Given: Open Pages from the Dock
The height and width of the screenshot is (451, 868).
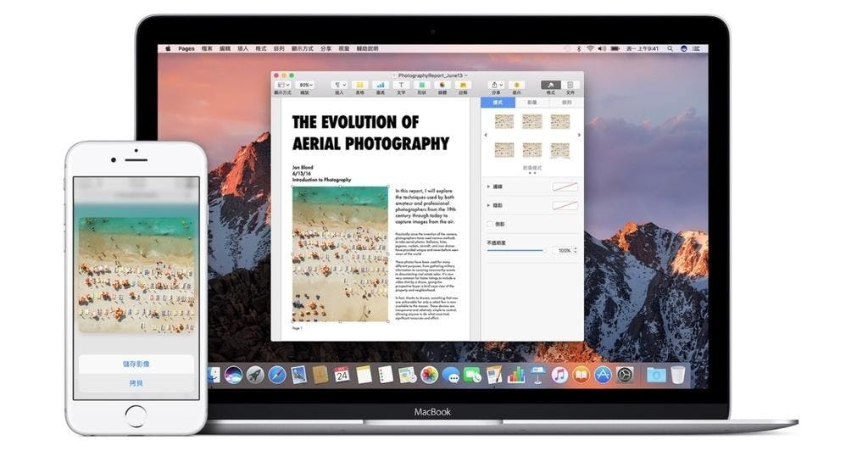Looking at the screenshot, I should pos(494,375).
